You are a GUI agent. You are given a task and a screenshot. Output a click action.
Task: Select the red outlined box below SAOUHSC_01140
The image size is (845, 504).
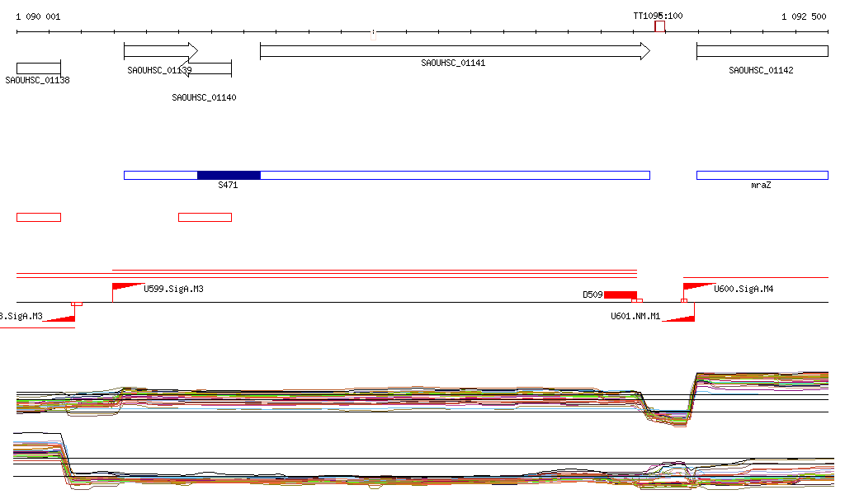tap(205, 217)
